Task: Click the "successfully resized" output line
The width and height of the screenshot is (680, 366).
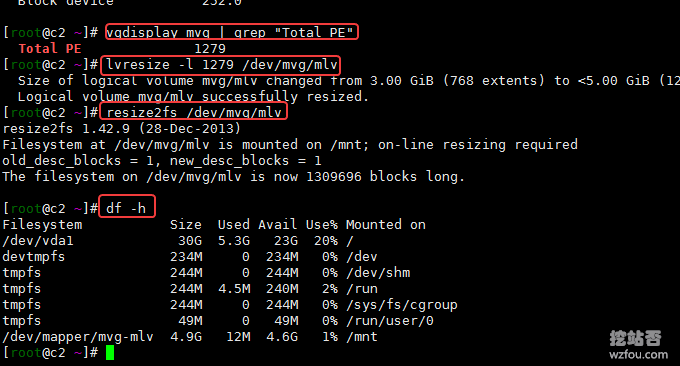Action: click(193, 96)
